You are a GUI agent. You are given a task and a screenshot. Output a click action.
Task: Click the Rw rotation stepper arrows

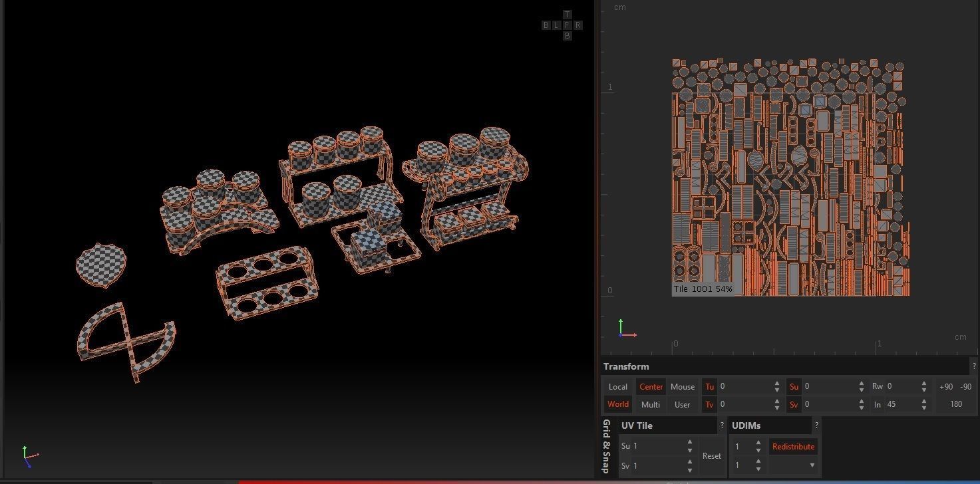[923, 387]
